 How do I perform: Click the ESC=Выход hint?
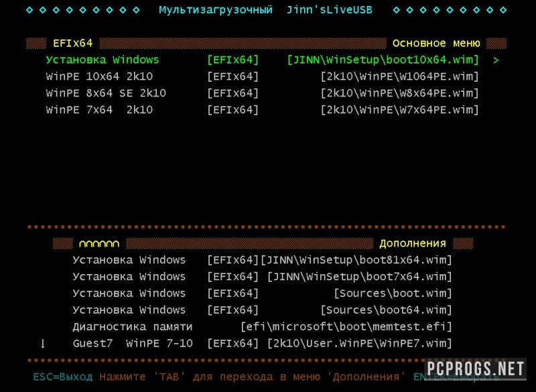62,377
